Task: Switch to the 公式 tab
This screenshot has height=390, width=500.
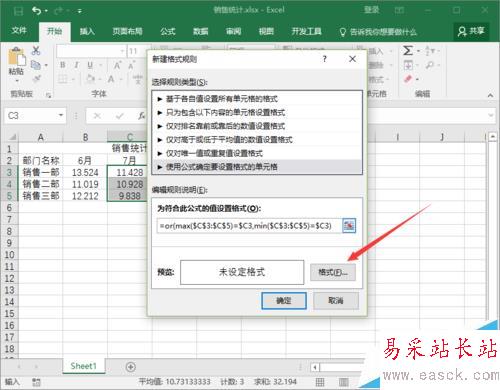Action: click(168, 31)
